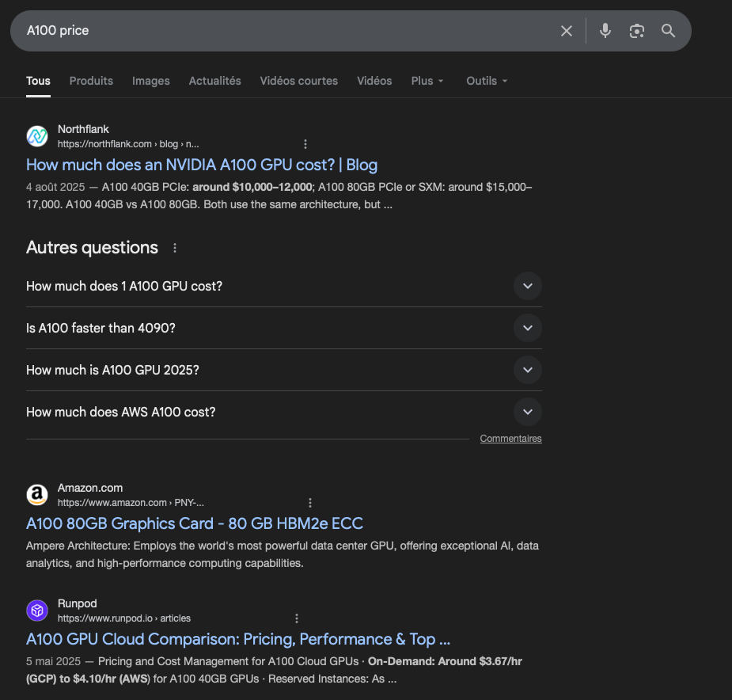Viewport: 732px width, 700px height.
Task: Expand "How much does 1 A100 GPU cost?"
Action: pyautogui.click(x=527, y=286)
